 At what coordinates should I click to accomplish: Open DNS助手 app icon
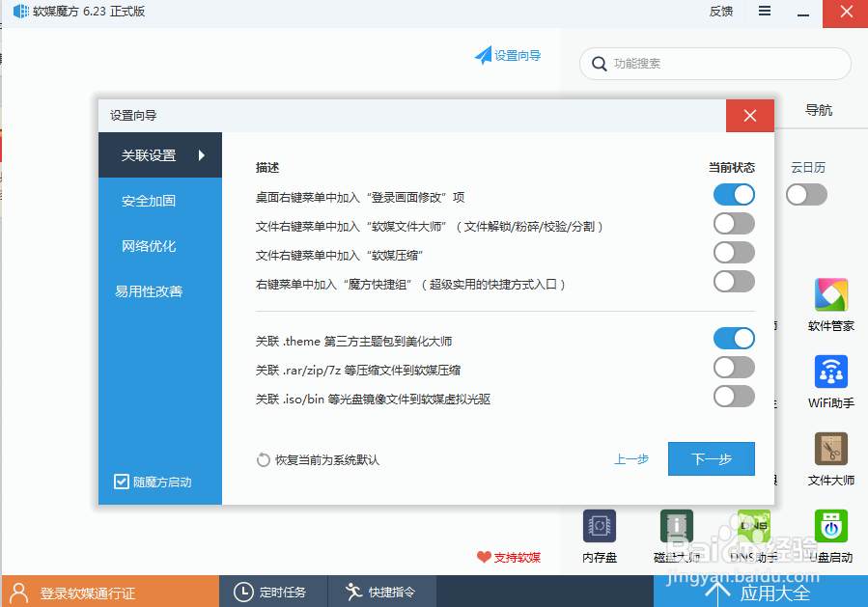[754, 526]
